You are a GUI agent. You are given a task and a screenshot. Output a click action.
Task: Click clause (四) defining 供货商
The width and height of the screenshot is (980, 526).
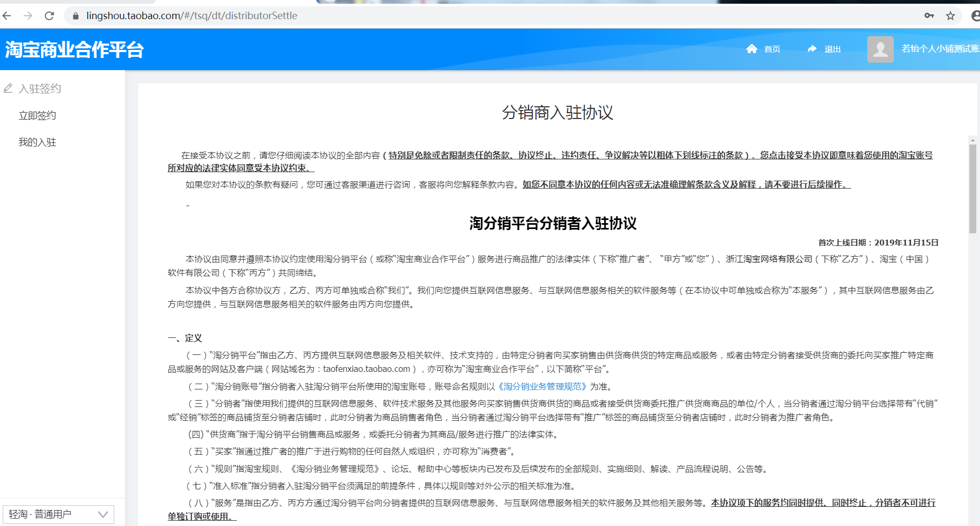pos(374,435)
